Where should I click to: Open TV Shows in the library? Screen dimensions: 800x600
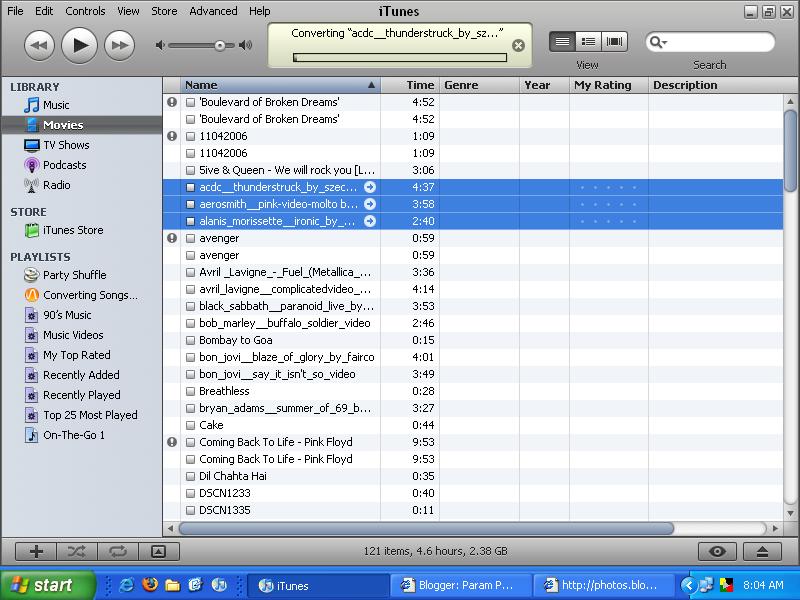pyautogui.click(x=82, y=145)
